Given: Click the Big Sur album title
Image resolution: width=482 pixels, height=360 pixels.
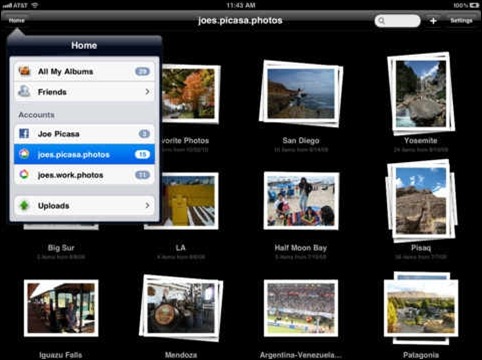Looking at the screenshot, I should point(61,248).
